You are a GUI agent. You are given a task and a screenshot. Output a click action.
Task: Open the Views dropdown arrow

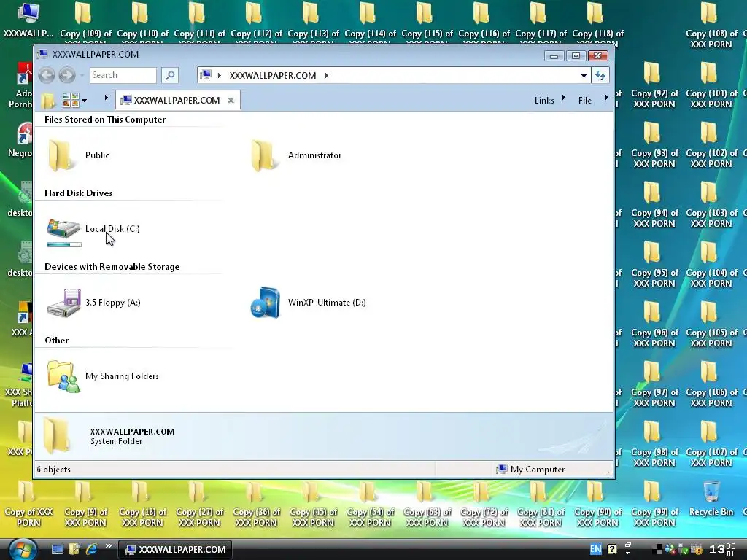[85, 101]
